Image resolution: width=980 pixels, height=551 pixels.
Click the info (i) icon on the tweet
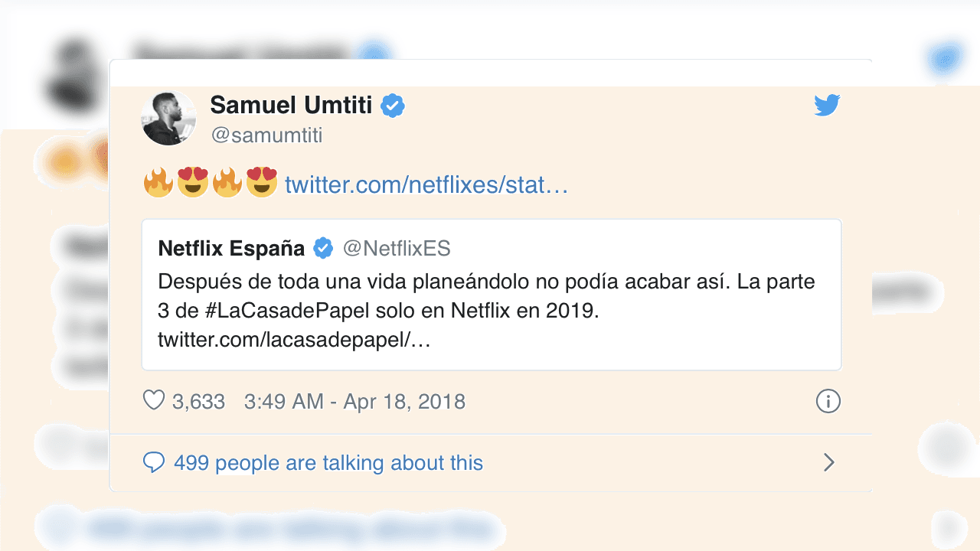click(x=828, y=400)
